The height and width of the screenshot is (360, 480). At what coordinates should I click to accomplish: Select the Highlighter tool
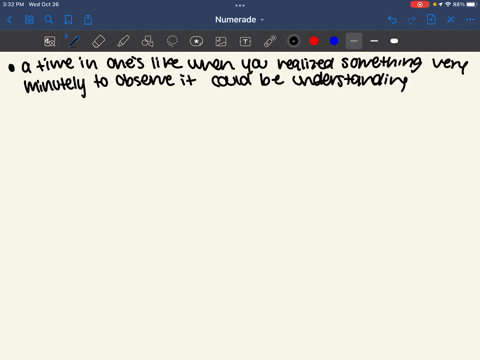[x=123, y=41]
